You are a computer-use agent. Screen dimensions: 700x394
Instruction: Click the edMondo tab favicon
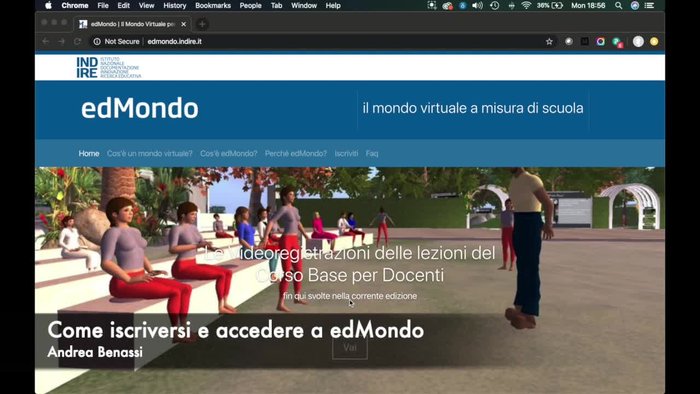pyautogui.click(x=83, y=24)
